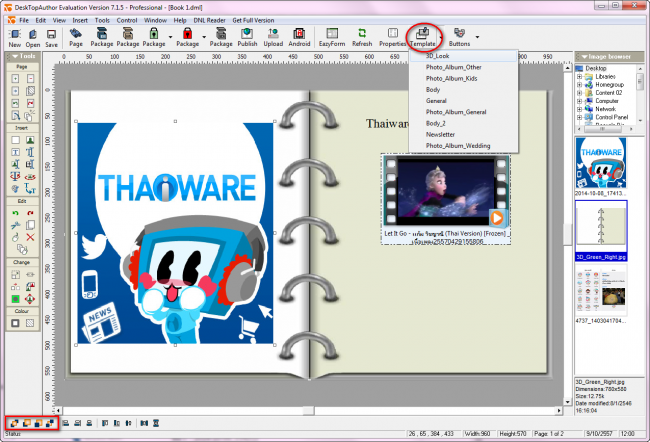Collapse the Image browser header triangle
Viewport: 650px width, 442px height.
point(585,56)
